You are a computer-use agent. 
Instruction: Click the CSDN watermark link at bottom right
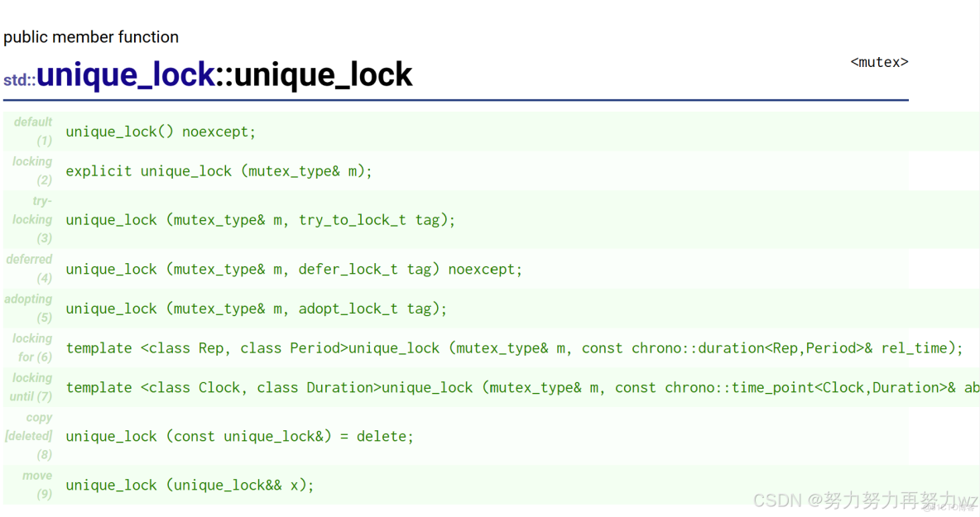[860, 500]
